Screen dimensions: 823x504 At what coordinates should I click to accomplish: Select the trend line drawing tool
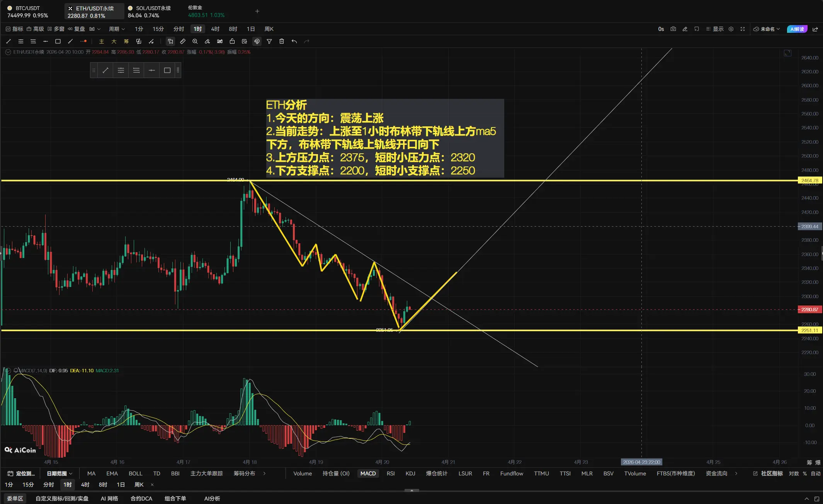tap(9, 41)
